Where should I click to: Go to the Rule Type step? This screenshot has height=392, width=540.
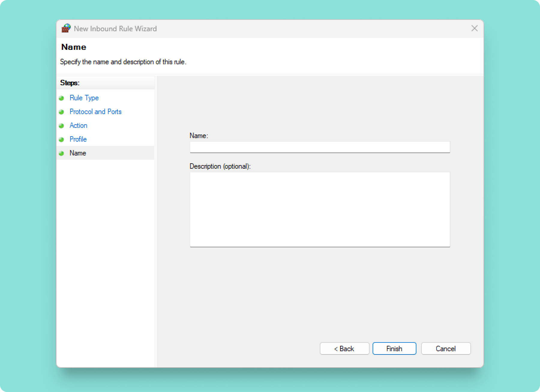(84, 98)
